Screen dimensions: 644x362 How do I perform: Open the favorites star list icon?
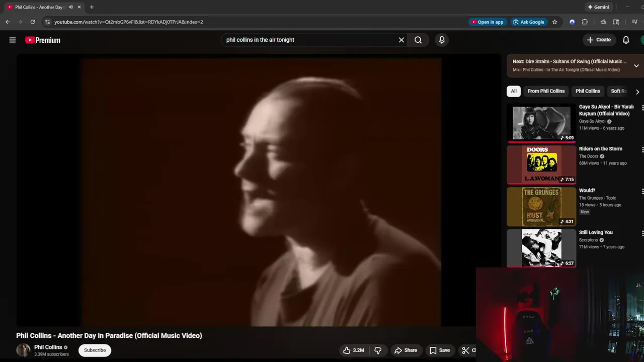pos(603,22)
